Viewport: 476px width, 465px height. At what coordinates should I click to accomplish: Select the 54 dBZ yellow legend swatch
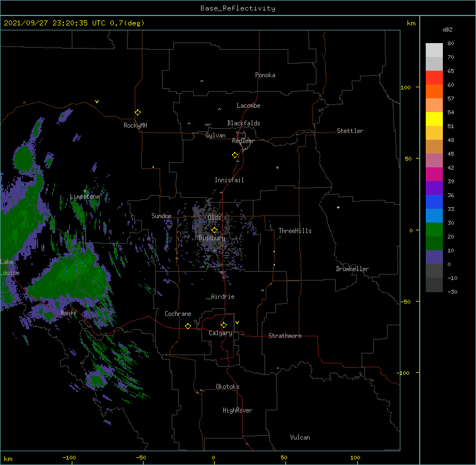(x=434, y=119)
